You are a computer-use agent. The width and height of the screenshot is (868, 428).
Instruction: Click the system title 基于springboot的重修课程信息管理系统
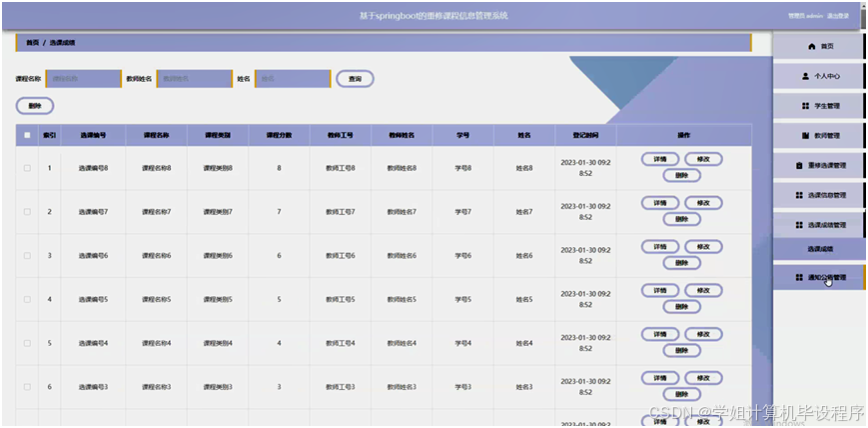[434, 16]
